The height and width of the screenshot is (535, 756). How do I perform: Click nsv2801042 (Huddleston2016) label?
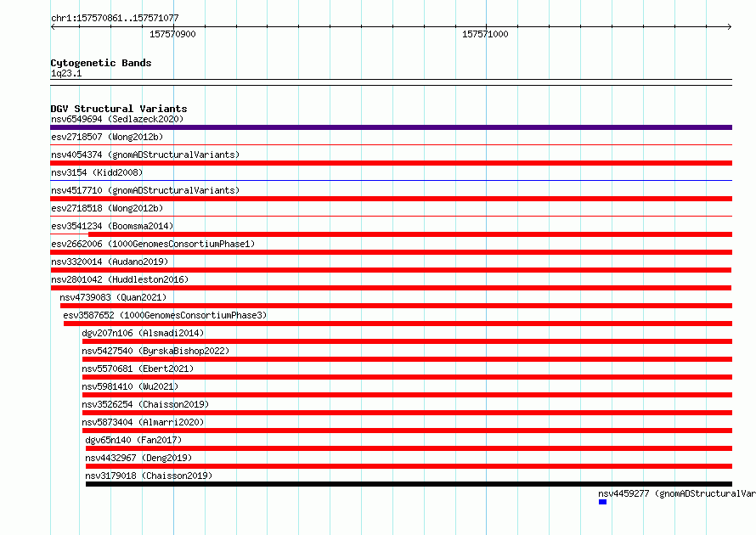(120, 279)
